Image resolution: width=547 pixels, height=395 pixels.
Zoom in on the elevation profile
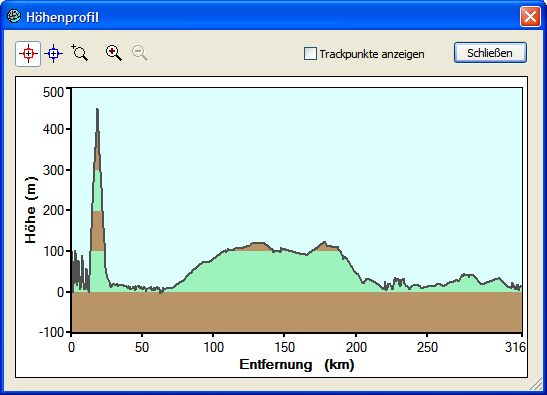(x=114, y=53)
